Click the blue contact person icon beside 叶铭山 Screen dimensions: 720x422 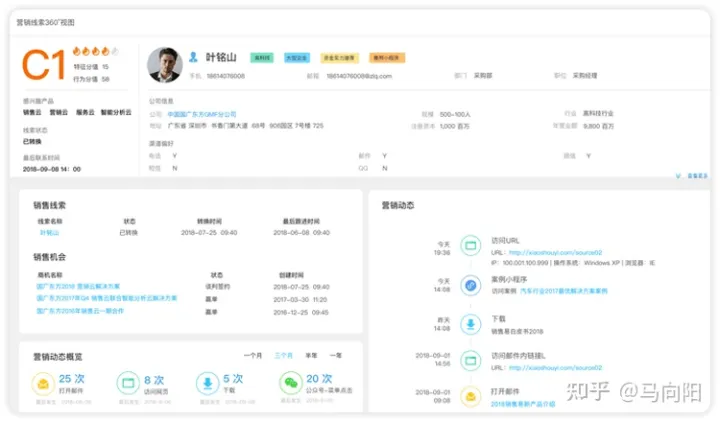(194, 58)
